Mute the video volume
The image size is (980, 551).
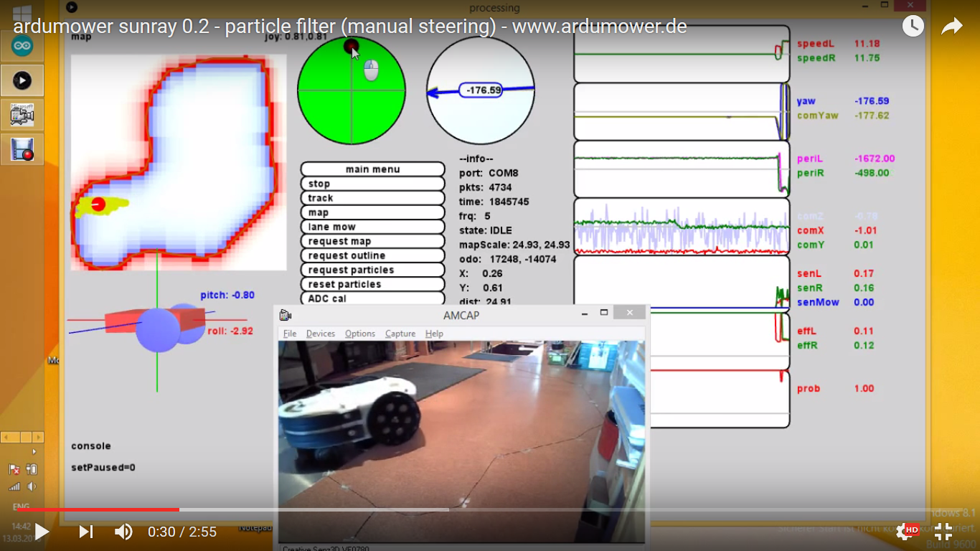pos(123,532)
